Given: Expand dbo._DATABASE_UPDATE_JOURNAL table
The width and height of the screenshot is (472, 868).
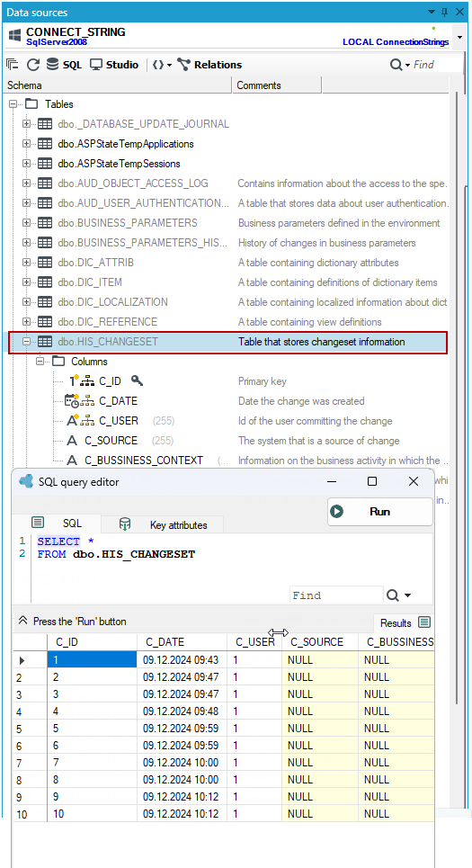Looking at the screenshot, I should (26, 124).
